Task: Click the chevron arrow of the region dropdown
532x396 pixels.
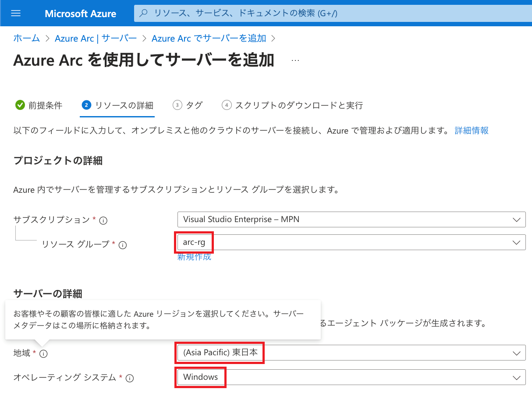Action: (x=516, y=353)
